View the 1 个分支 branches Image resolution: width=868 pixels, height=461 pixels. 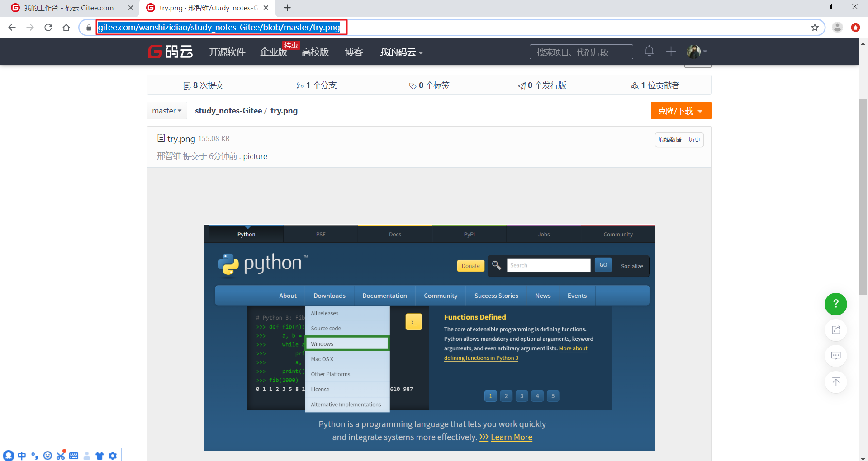pyautogui.click(x=316, y=85)
